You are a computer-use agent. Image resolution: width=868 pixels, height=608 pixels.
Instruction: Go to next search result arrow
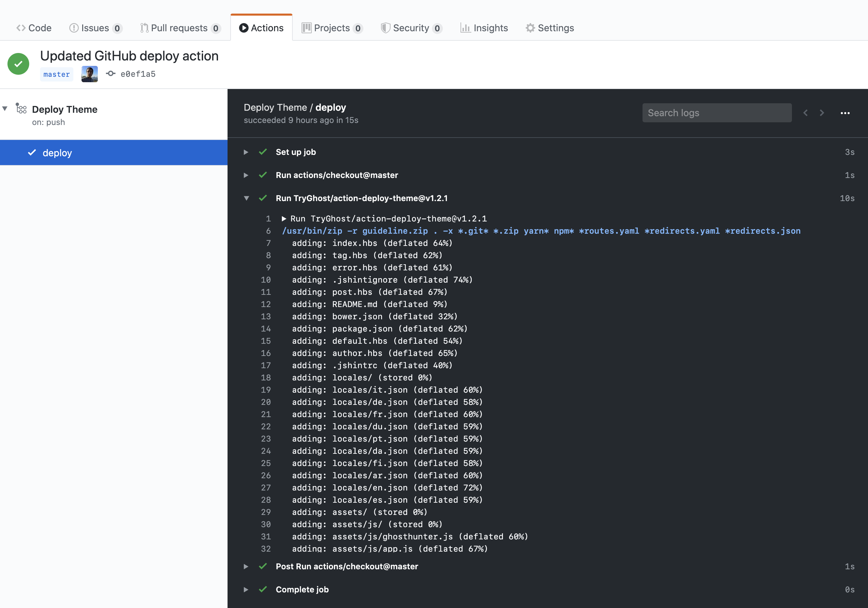[x=822, y=113]
